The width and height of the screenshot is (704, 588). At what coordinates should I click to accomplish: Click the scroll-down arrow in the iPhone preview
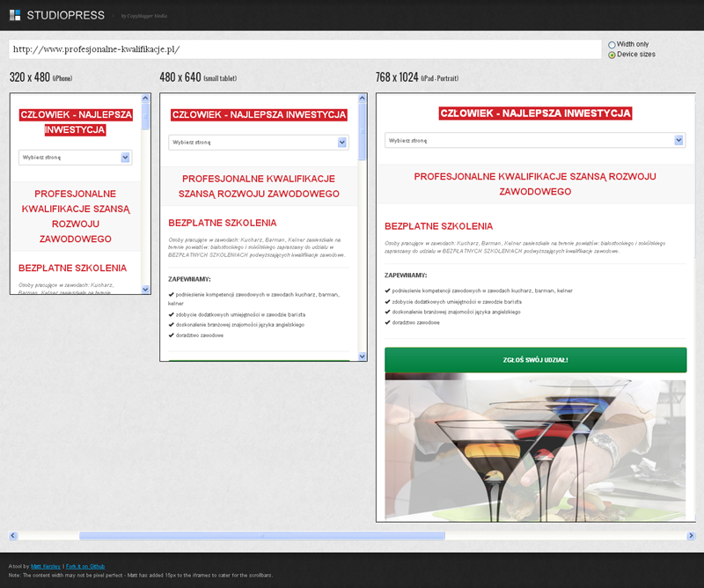pyautogui.click(x=146, y=289)
